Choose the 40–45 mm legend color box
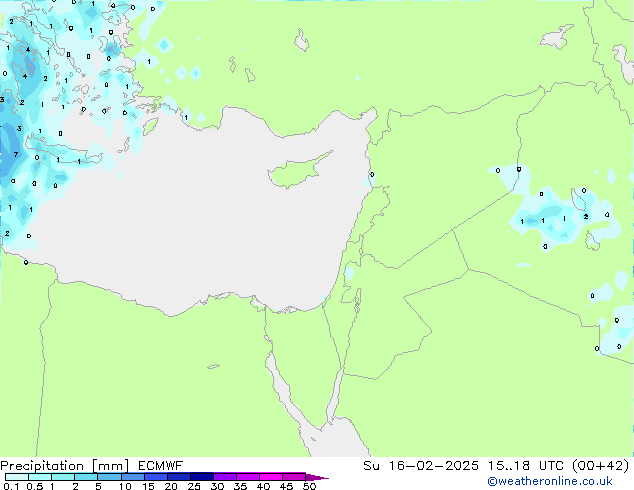Viewport: 634px width, 490px height. pos(271,477)
